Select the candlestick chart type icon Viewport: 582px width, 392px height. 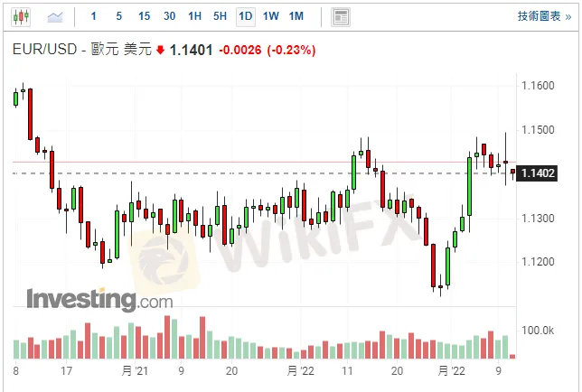point(22,16)
